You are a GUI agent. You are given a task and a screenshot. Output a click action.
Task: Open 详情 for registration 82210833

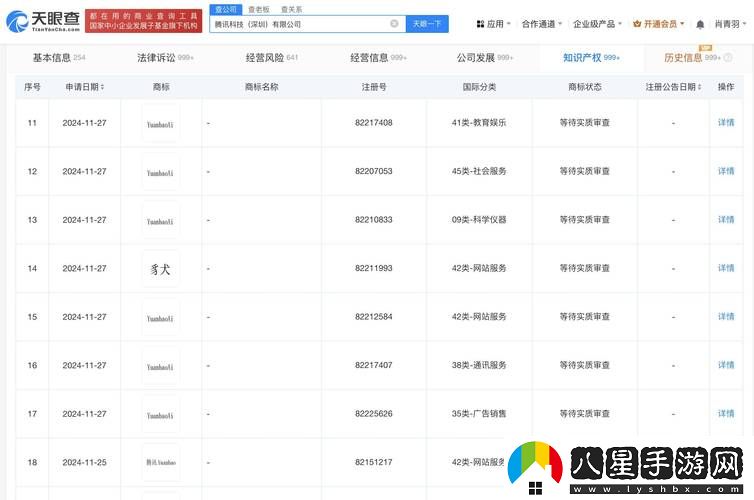[726, 220]
